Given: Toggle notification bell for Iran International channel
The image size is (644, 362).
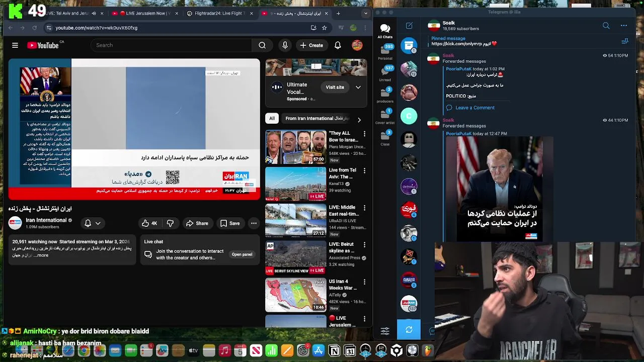Looking at the screenshot, I should click(x=93, y=223).
